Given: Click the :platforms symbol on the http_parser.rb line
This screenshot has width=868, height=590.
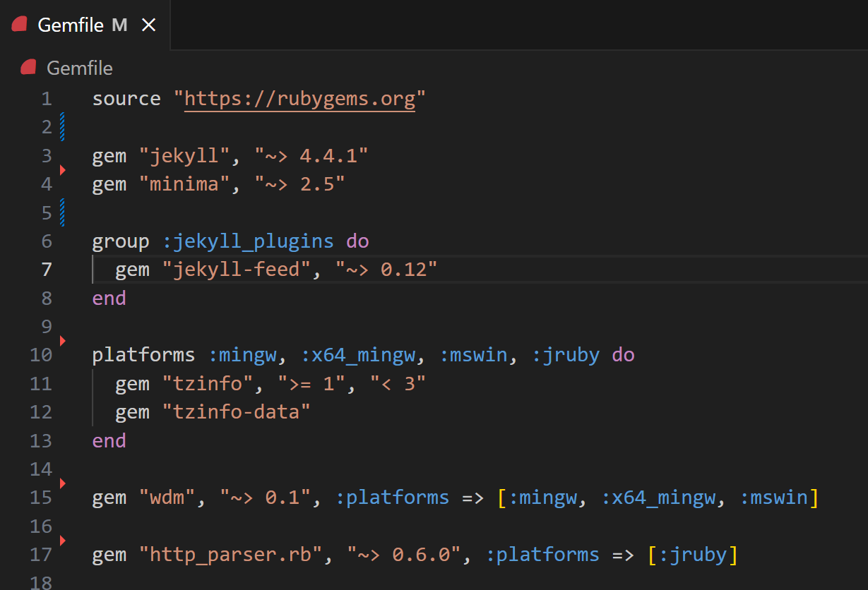Looking at the screenshot, I should click(x=542, y=555).
